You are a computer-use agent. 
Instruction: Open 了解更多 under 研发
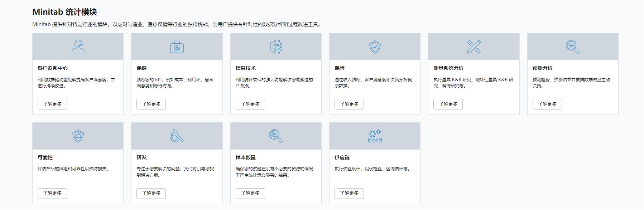(151, 193)
